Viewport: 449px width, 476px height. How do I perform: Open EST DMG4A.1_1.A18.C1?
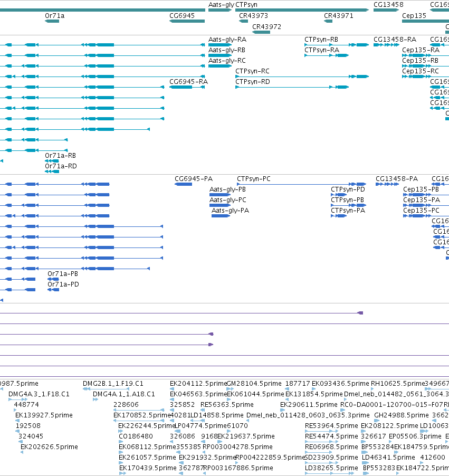(124, 394)
